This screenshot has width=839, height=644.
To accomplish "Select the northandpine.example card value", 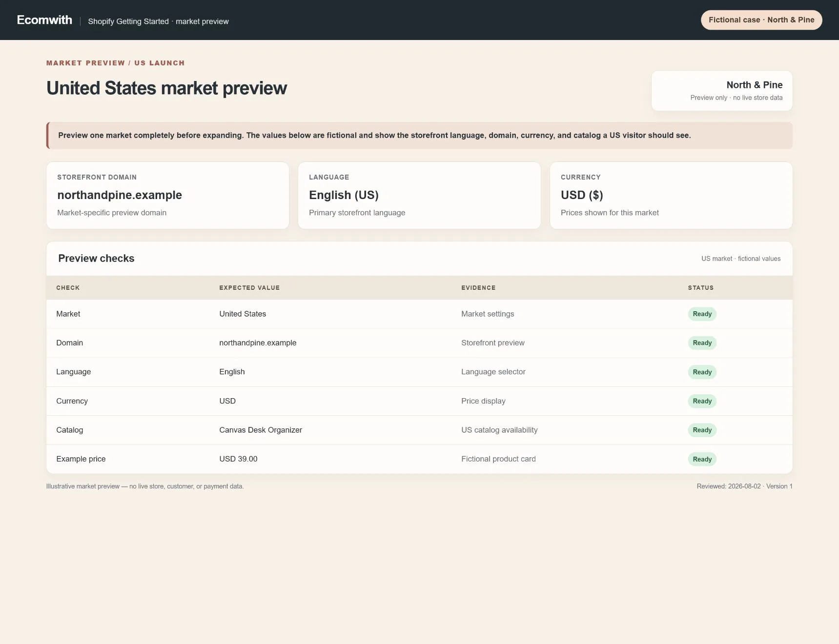I will (120, 195).
